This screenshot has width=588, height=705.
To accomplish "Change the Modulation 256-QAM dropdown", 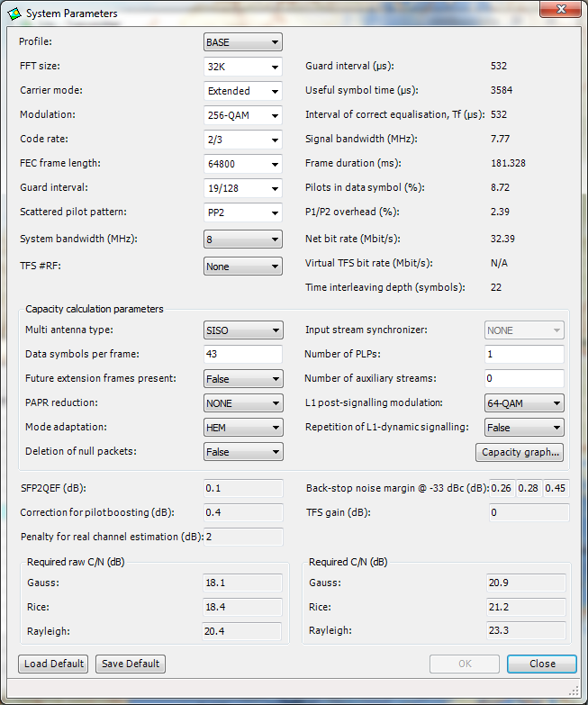I will [243, 115].
